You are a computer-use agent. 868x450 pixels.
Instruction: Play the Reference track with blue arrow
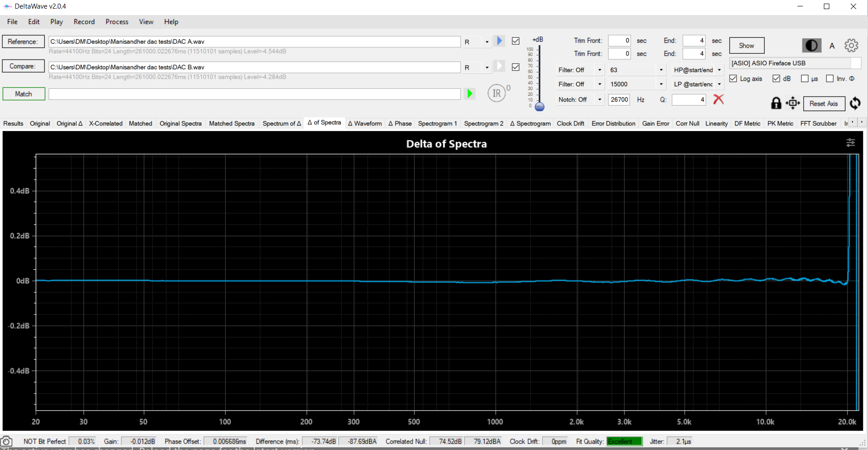[499, 41]
